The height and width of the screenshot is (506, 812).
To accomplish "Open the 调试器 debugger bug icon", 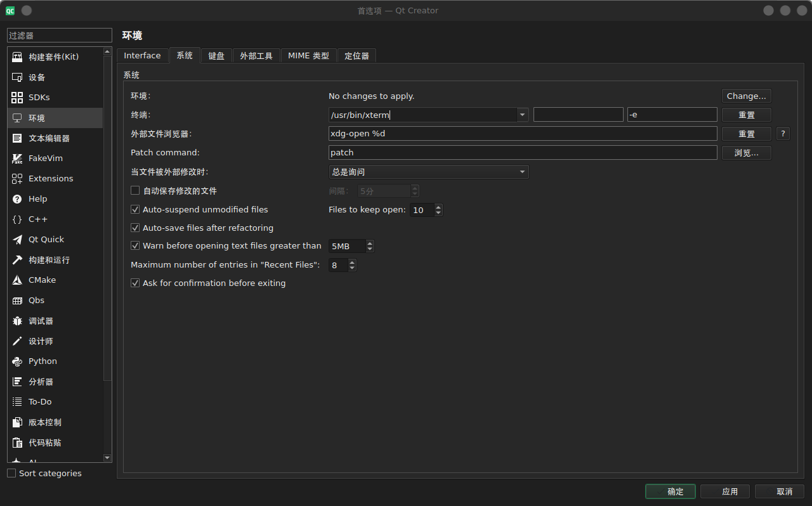I will [x=17, y=321].
